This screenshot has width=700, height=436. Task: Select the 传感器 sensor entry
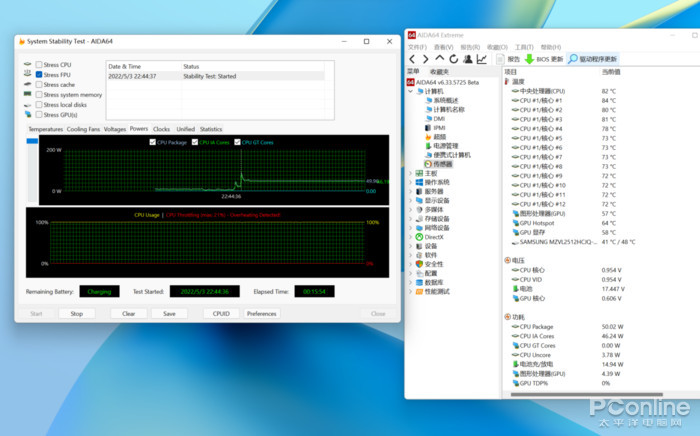[x=439, y=164]
